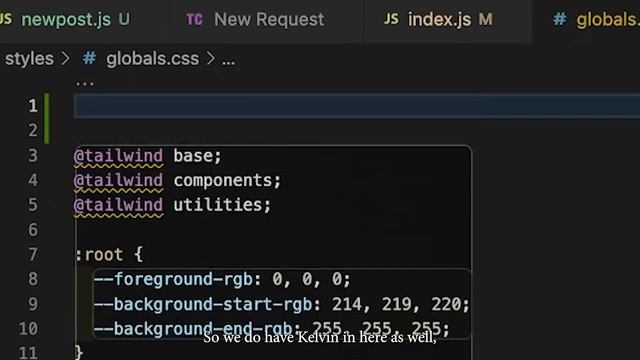Place cursor on empty line 1
The width and height of the screenshot is (640, 360).
[x=357, y=106]
